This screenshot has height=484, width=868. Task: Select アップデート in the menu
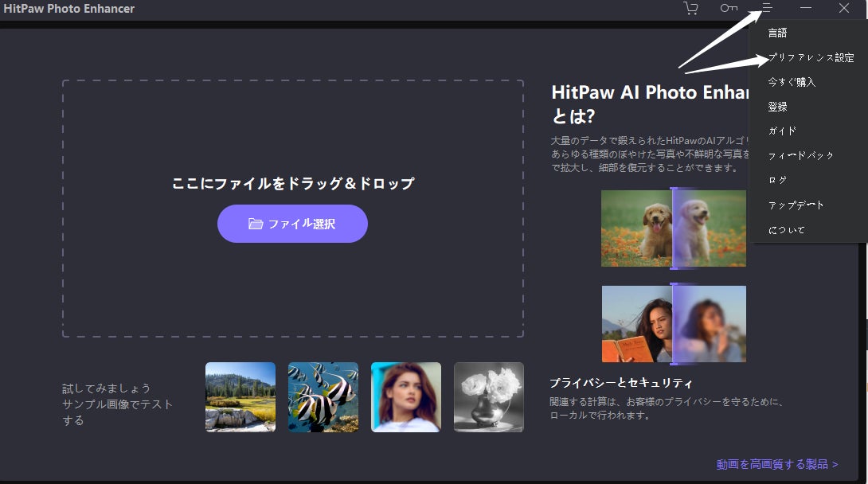(796, 205)
